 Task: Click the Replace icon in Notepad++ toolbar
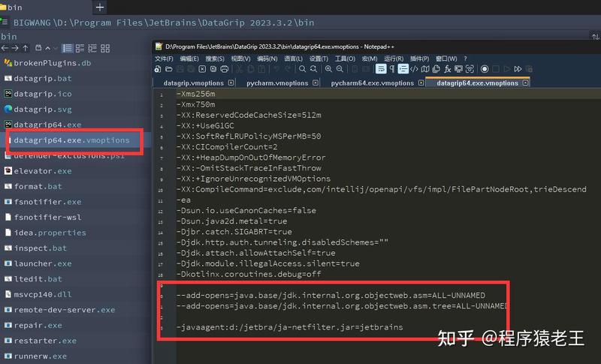[313, 69]
